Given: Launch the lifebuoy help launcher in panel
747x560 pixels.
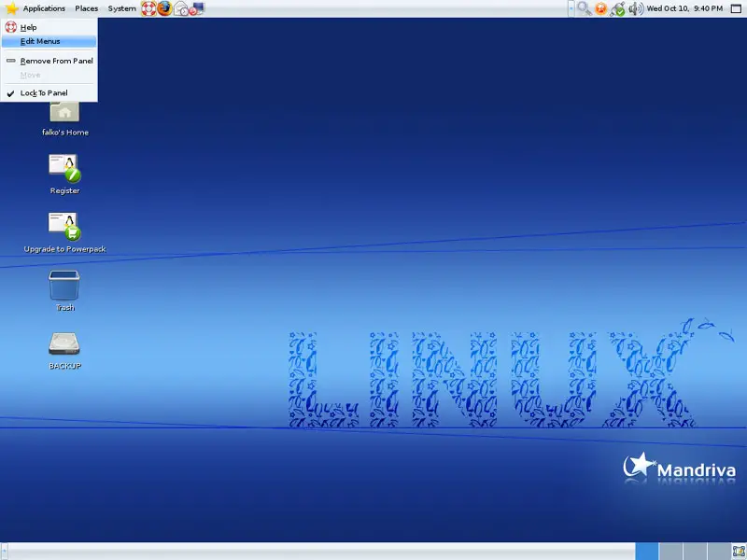Looking at the screenshot, I should 148,8.
